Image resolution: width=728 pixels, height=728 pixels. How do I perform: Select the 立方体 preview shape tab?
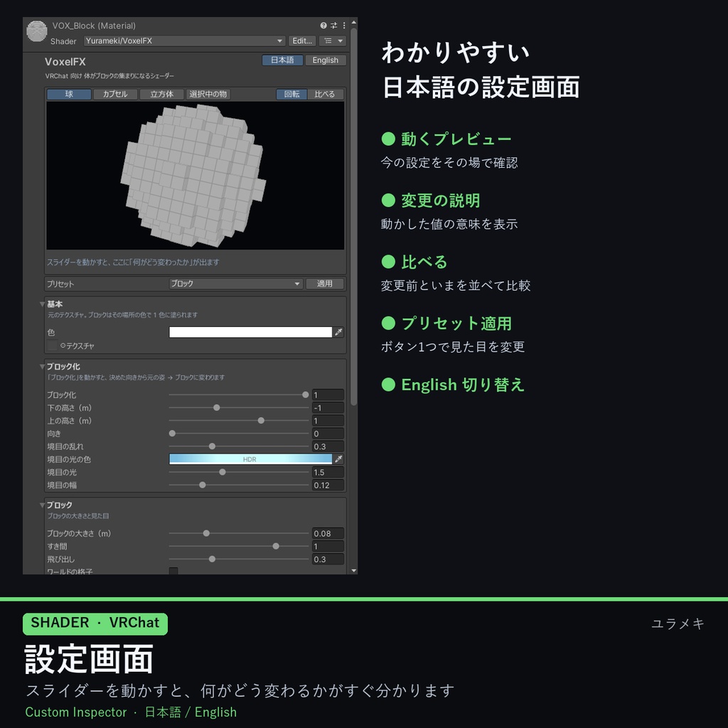(x=161, y=95)
